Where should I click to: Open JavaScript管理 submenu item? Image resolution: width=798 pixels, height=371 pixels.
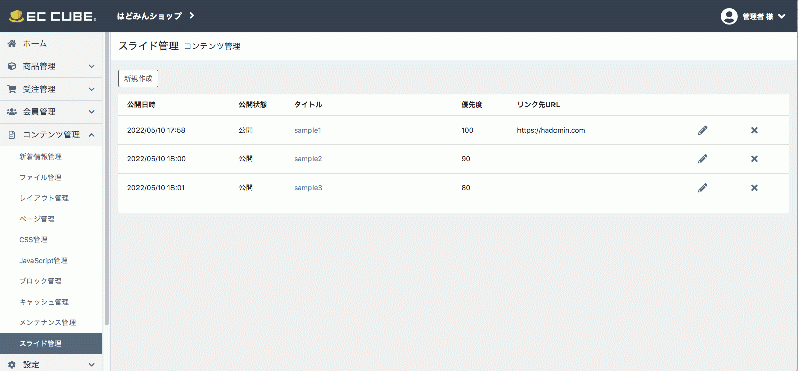[43, 261]
